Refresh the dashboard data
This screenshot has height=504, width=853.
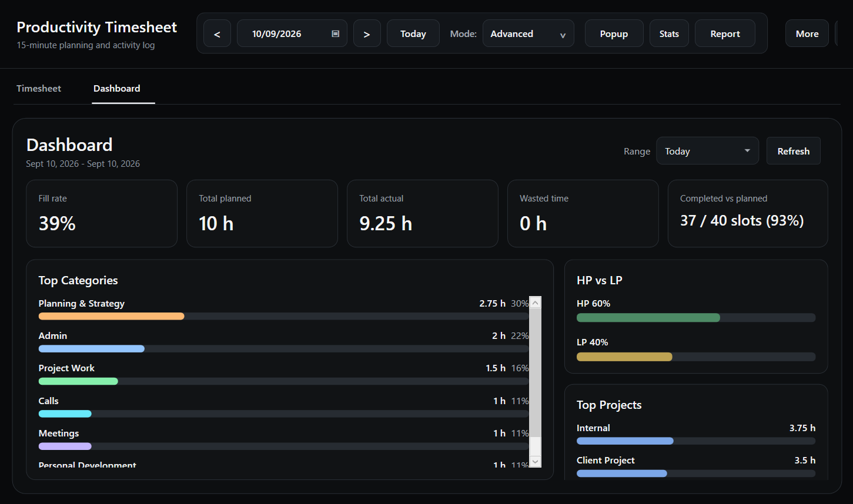coord(794,151)
